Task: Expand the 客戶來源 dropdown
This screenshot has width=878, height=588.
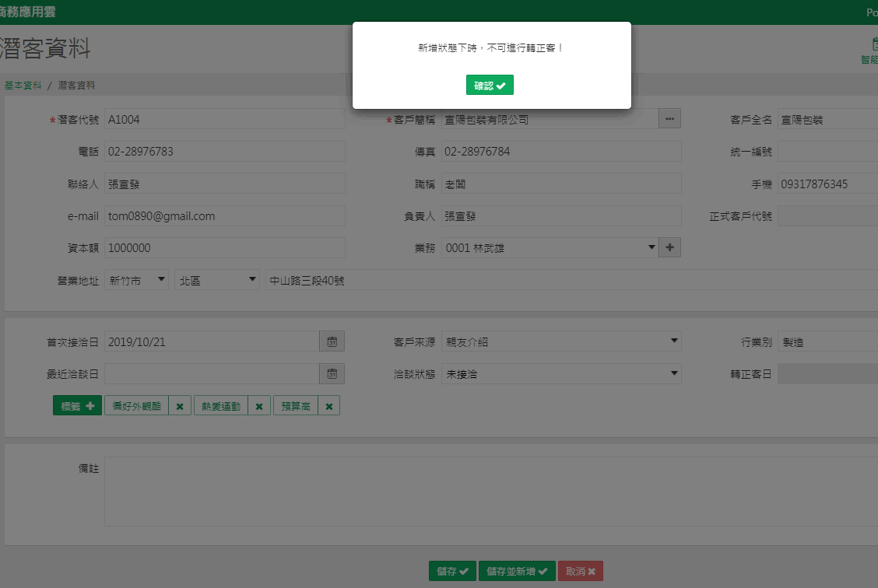Action: [x=561, y=341]
